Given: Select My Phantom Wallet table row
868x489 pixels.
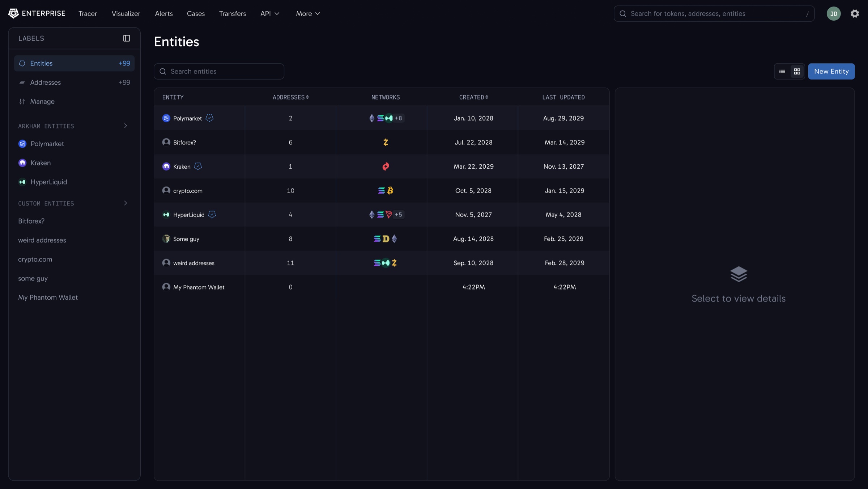Looking at the screenshot, I should pyautogui.click(x=381, y=287).
